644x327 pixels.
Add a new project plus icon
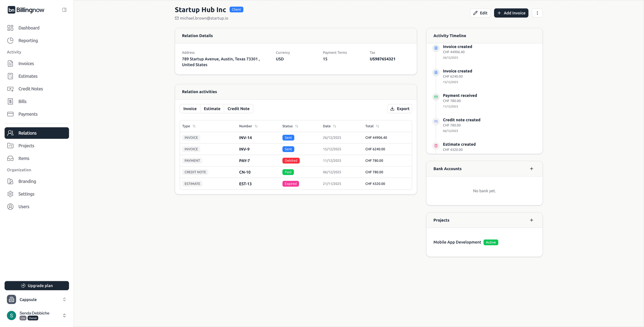coord(531,220)
